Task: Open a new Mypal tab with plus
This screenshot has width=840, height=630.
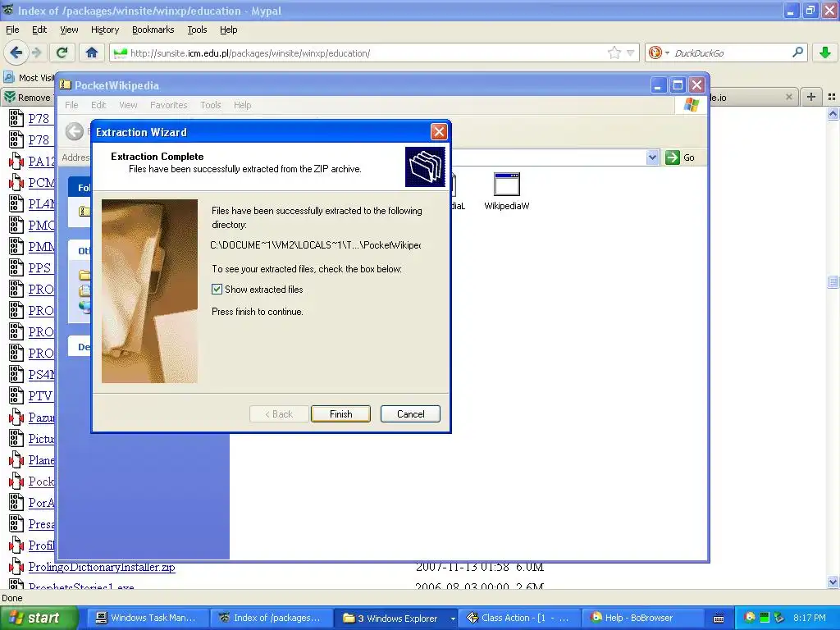Action: pos(811,97)
